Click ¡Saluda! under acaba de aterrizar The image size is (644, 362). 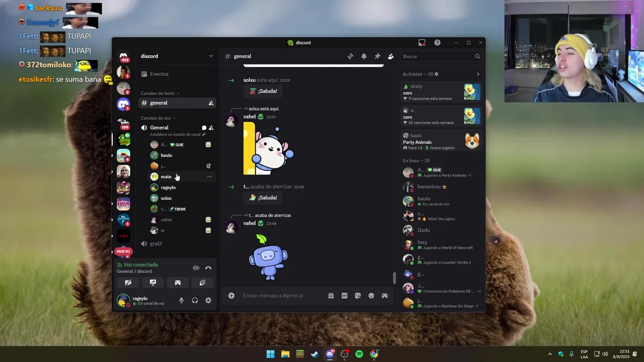[x=263, y=198]
